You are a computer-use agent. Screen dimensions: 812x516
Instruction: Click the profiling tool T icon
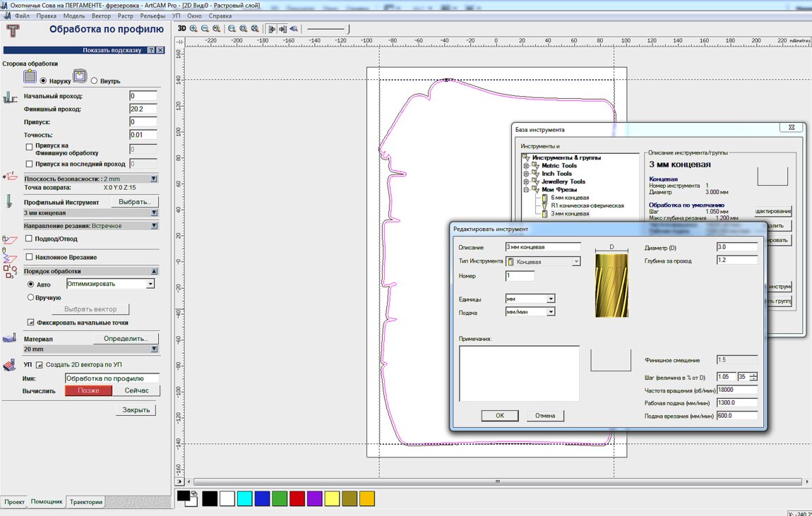13,30
